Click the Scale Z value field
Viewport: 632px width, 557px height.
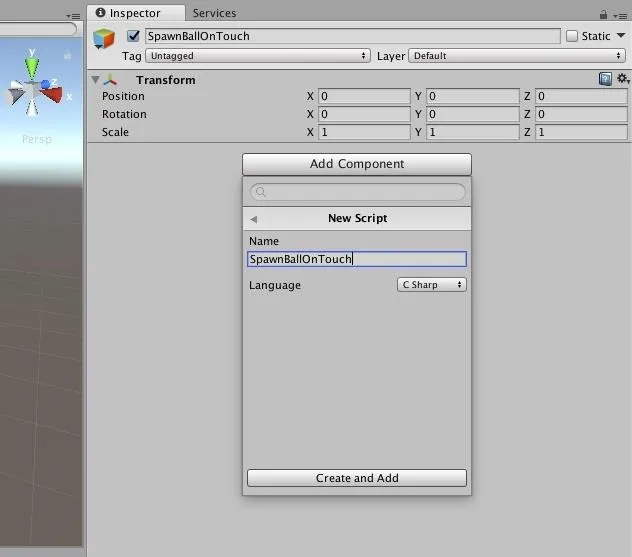click(581, 132)
